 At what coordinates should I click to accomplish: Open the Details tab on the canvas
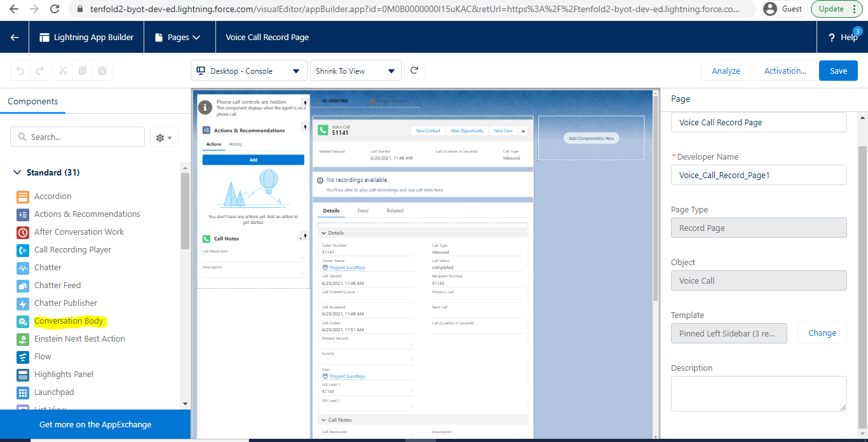click(331, 211)
